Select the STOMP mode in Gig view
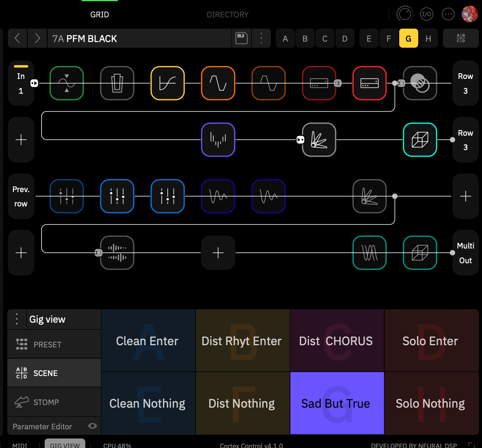This screenshot has width=482, height=448. click(55, 402)
